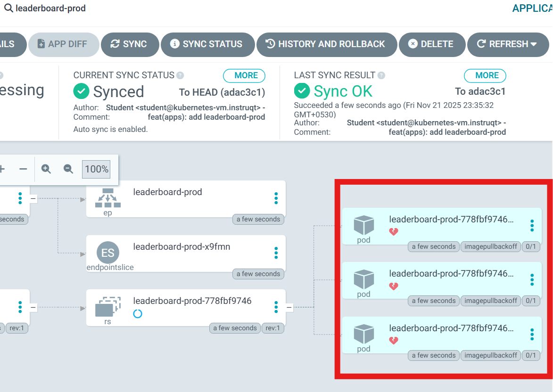Collapse the service node's children
The width and height of the screenshot is (553, 392).
pos(33,198)
